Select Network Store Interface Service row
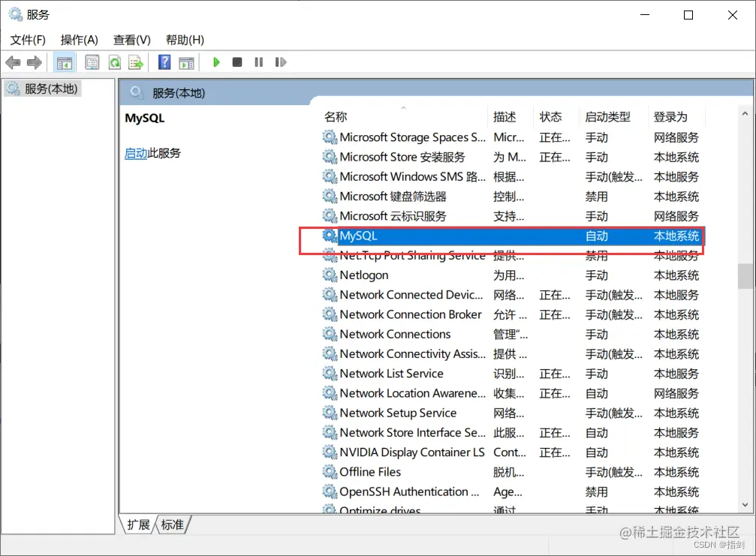The width and height of the screenshot is (756, 556). 513,433
